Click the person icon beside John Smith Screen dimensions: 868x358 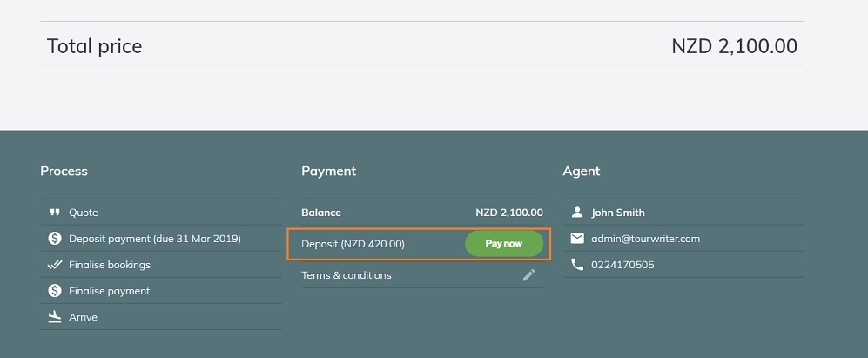coord(577,213)
